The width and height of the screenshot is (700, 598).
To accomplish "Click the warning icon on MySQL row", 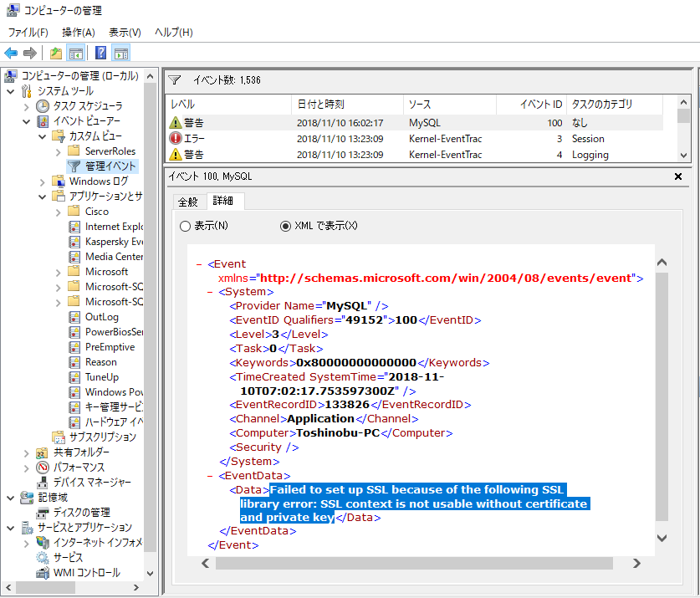I will [x=176, y=123].
